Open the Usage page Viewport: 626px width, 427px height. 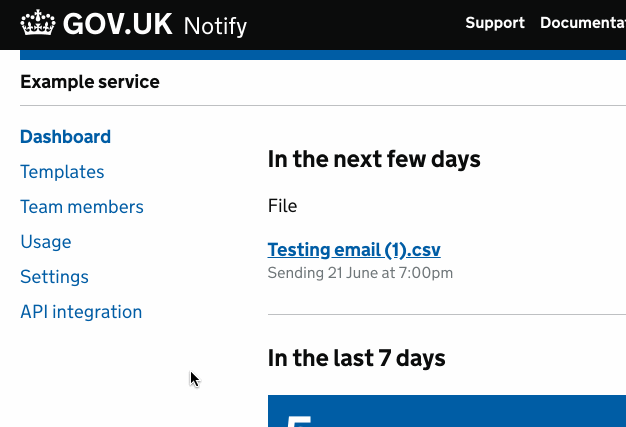(x=46, y=242)
